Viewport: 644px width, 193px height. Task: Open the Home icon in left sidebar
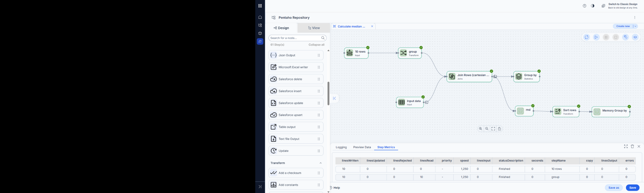[x=260, y=17]
